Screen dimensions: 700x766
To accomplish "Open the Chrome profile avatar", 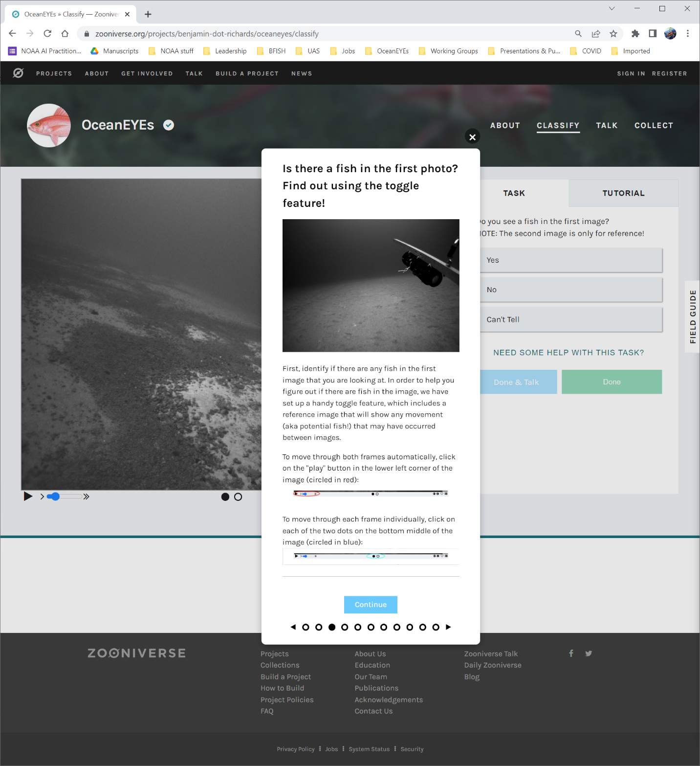I will (x=670, y=33).
